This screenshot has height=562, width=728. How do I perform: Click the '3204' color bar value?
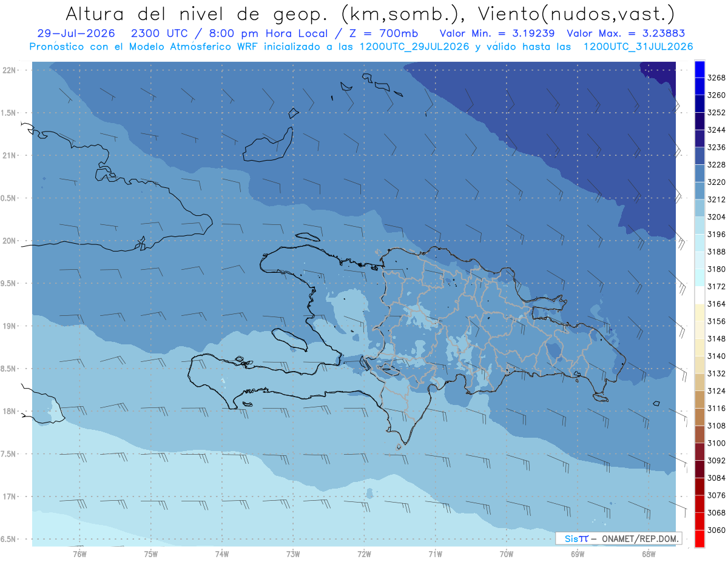coord(717,216)
